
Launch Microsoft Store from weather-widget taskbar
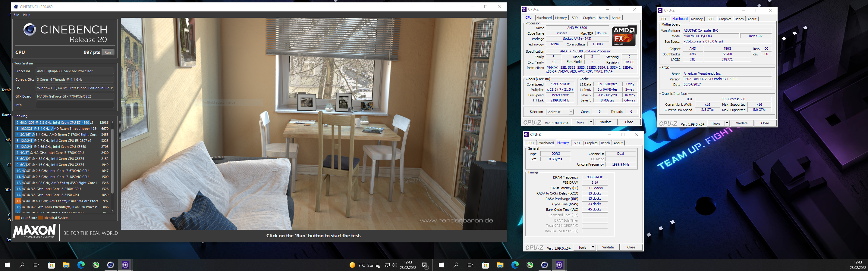(51, 265)
